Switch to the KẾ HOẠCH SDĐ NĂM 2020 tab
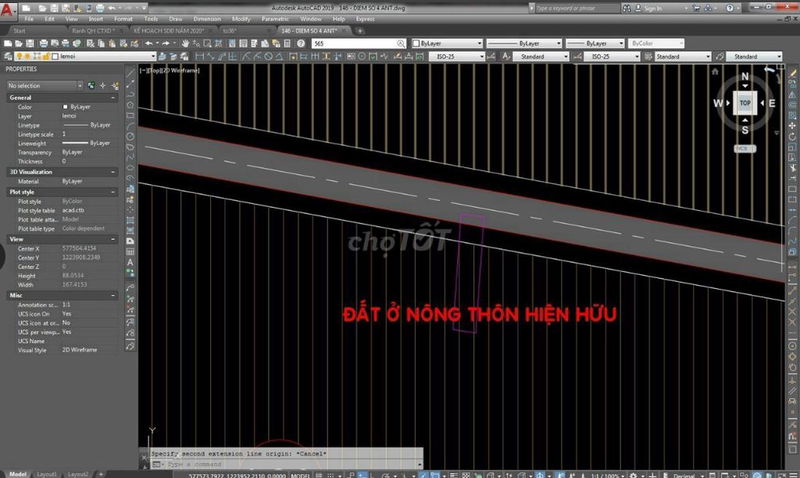800x478 pixels. (x=168, y=31)
